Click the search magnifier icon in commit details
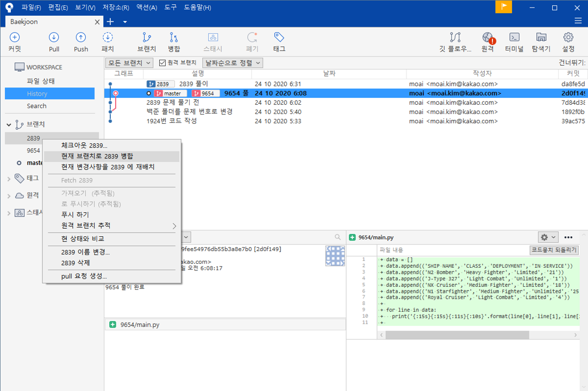The width and height of the screenshot is (588, 391). 338,237
